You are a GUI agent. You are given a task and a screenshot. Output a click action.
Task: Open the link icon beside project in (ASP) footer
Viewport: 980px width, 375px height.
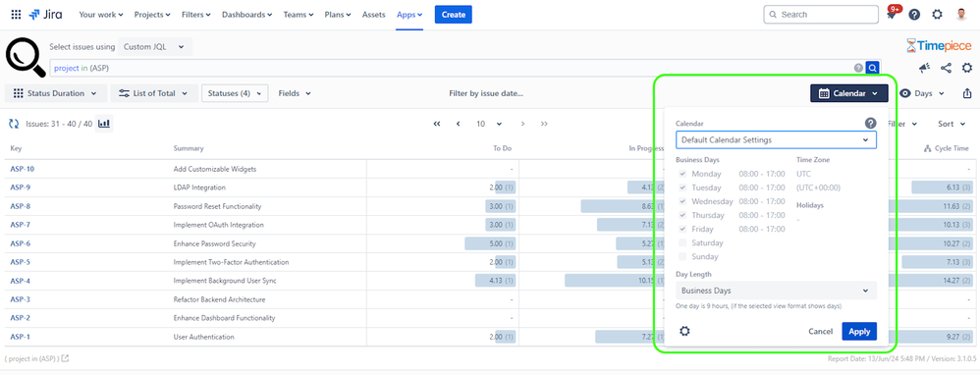tap(65, 358)
